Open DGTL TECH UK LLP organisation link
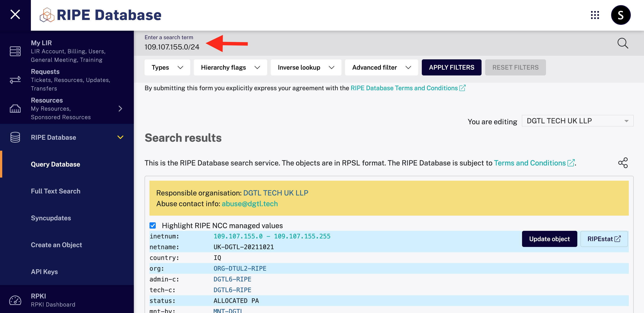Screen dimensions: 644x313 (276, 193)
